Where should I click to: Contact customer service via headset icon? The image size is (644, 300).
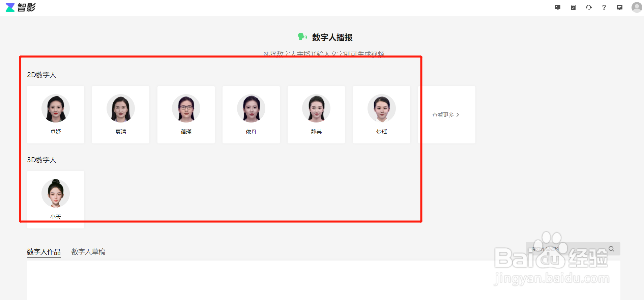(x=589, y=7)
